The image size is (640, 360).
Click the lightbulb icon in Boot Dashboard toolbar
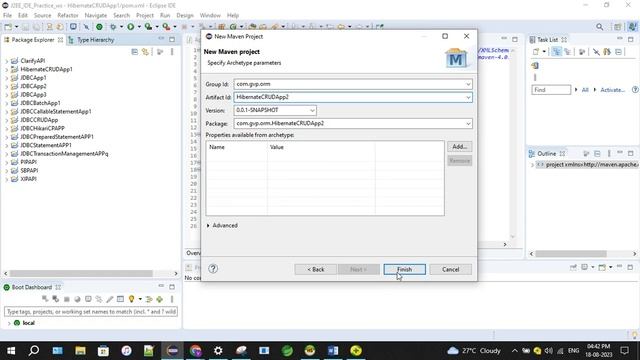tap(131, 299)
